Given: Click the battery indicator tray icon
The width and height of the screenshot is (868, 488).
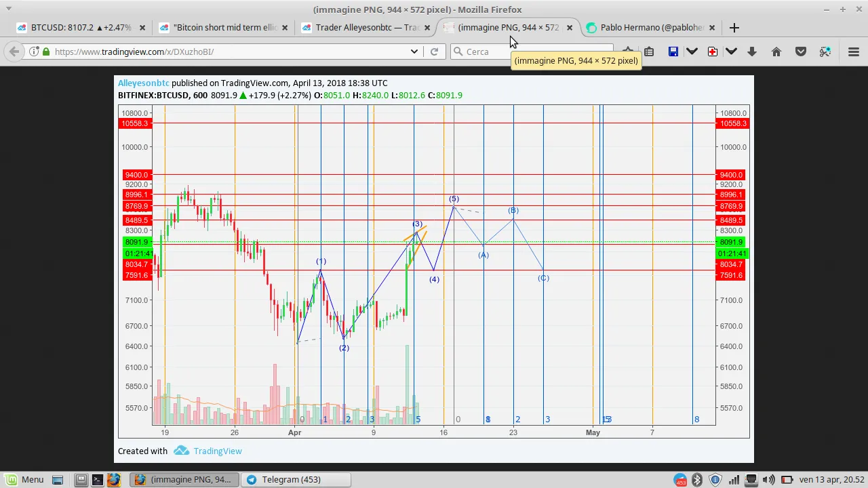Looking at the screenshot, I should (x=787, y=480).
